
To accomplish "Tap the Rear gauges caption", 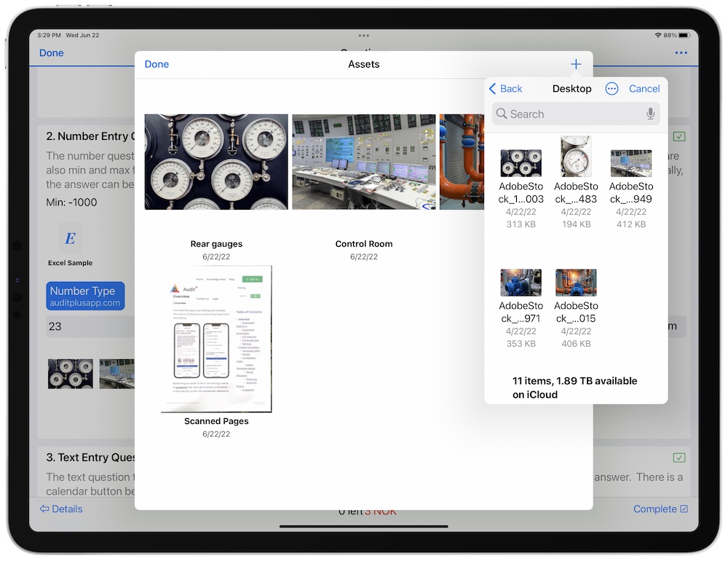I will pyautogui.click(x=216, y=244).
